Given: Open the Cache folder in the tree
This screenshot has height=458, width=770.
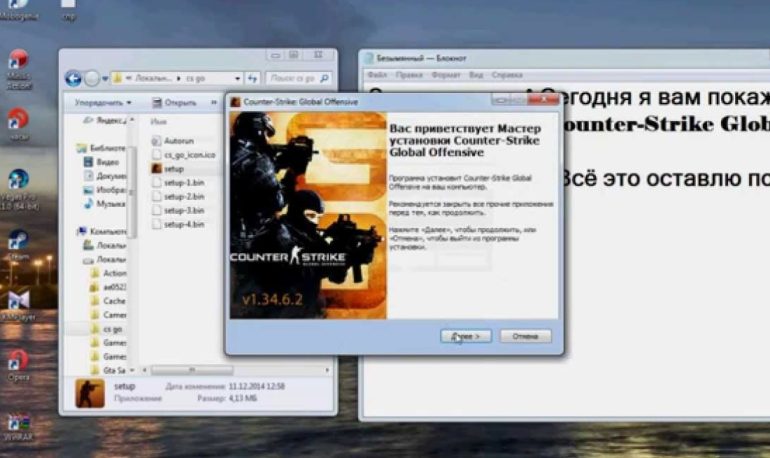Looking at the screenshot, I should click(109, 301).
